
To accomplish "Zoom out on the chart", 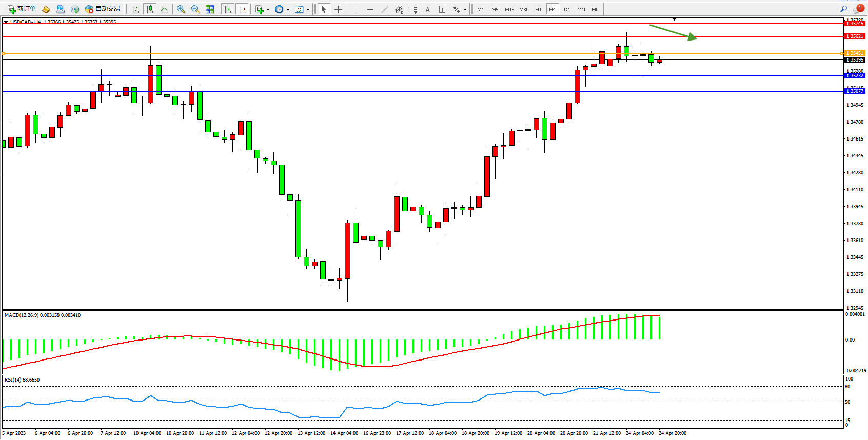I will coord(195,9).
